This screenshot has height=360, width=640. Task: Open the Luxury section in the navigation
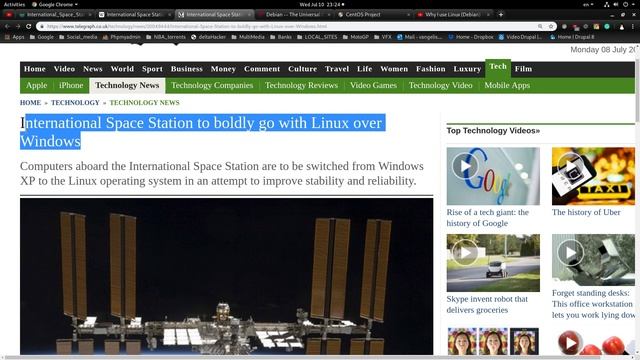click(x=467, y=69)
